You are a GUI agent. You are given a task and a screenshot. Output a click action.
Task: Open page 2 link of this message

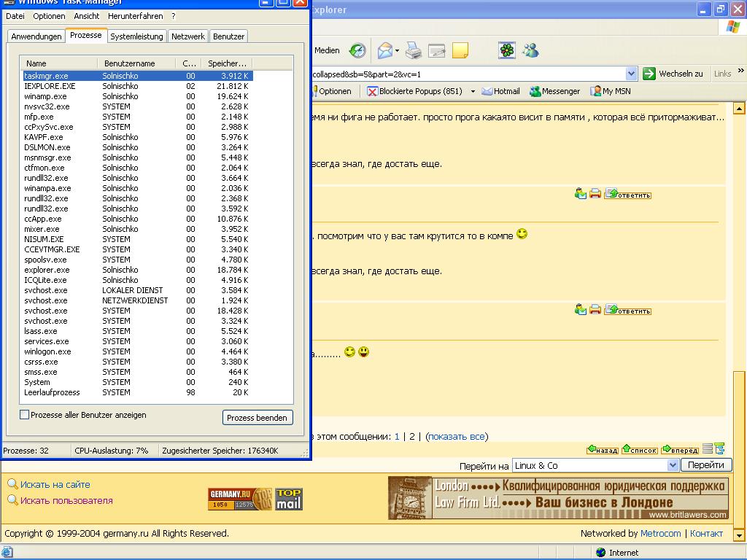412,437
